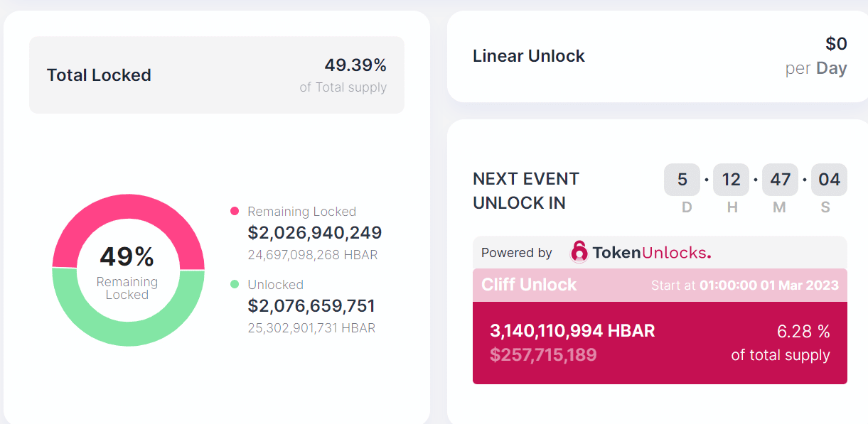Screen dimensions: 868x424
Task: Click the Cliff Unlock header bar
Action: pos(660,285)
